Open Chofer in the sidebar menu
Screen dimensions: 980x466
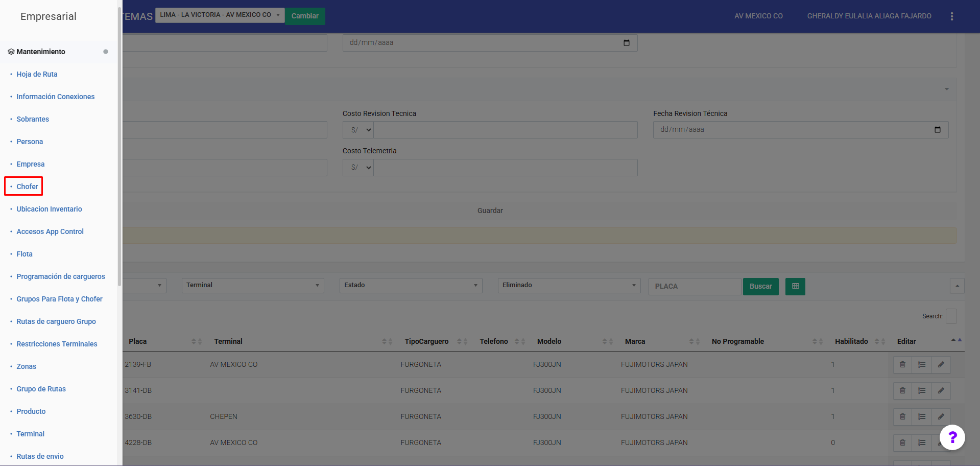27,187
